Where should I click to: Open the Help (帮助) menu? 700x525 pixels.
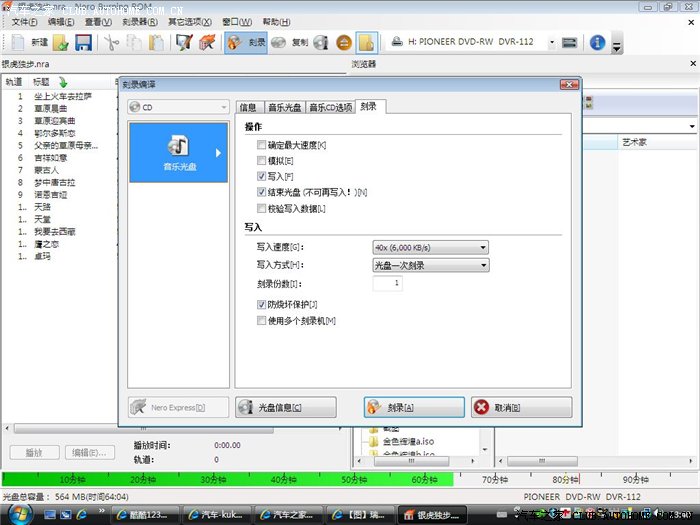[276, 22]
